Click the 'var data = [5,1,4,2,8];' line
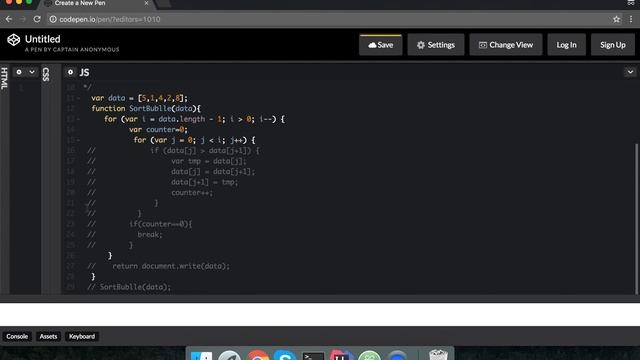The image size is (640, 360). (x=139, y=98)
